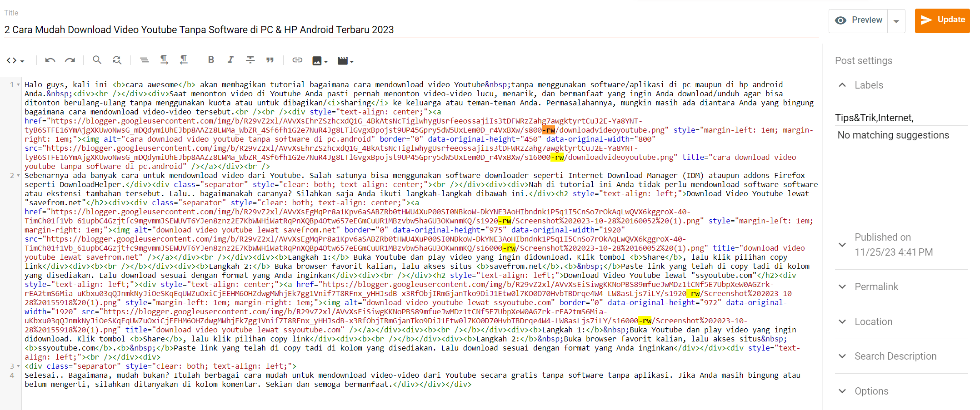Place cursor at 'Halo guys, kali ini' text
Viewport: 980px width, 410px height.
click(66, 84)
